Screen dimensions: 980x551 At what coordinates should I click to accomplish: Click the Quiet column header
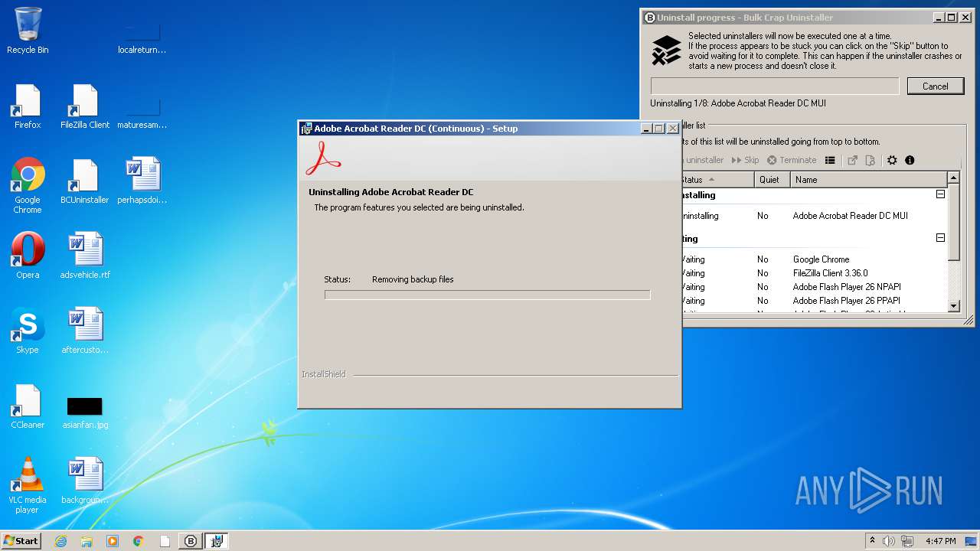point(772,180)
